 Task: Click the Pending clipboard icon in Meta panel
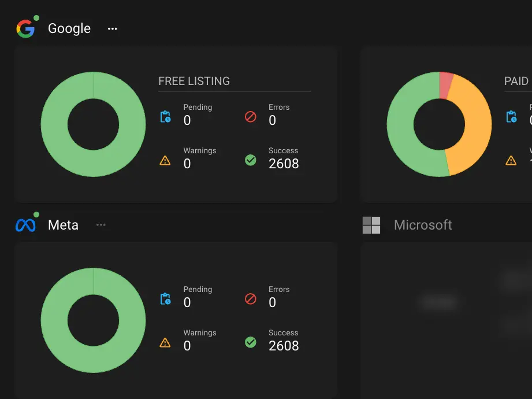click(165, 298)
